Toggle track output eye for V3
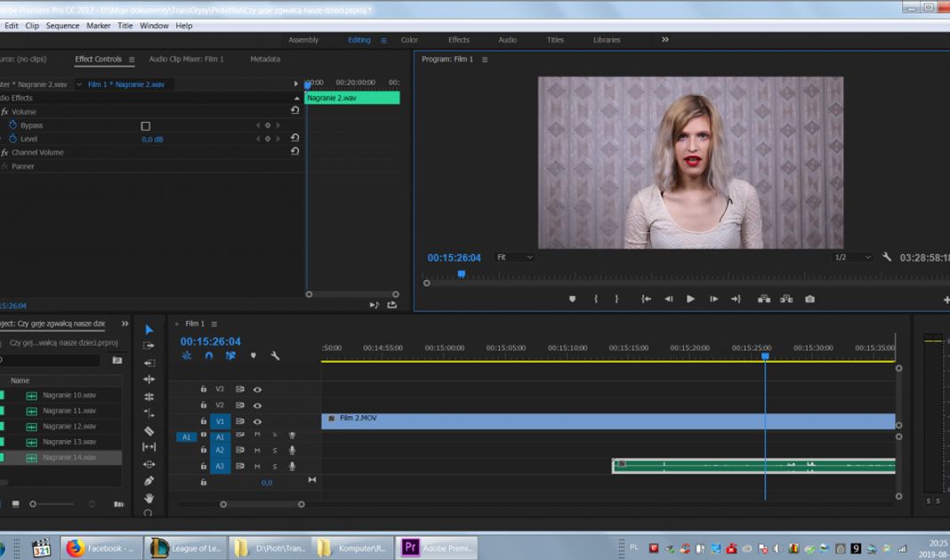Image resolution: width=950 pixels, height=560 pixels. point(257,389)
